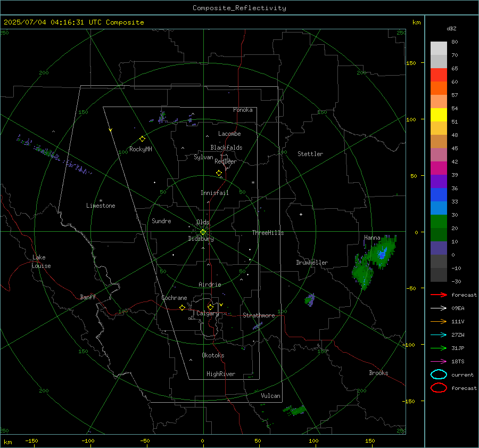Select the 51 dBZ yellow color swatch
The image size is (479, 448).
click(x=439, y=115)
